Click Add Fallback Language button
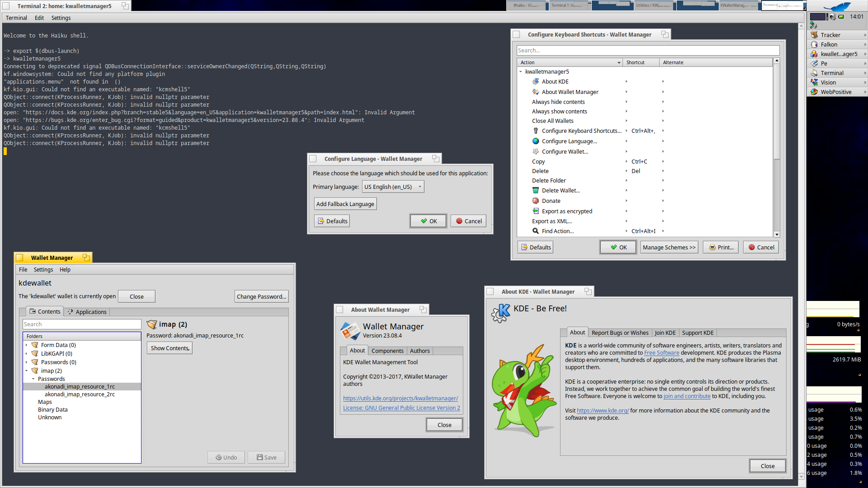The height and width of the screenshot is (488, 868). click(x=345, y=204)
